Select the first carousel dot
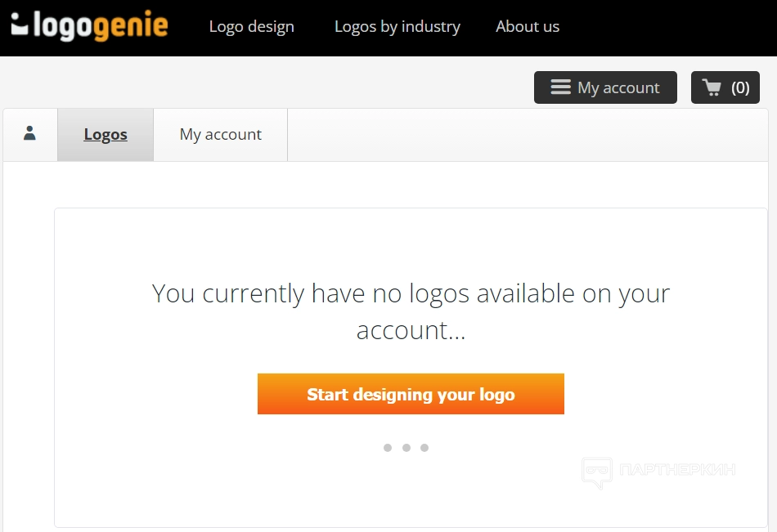The image size is (777, 532). click(388, 448)
